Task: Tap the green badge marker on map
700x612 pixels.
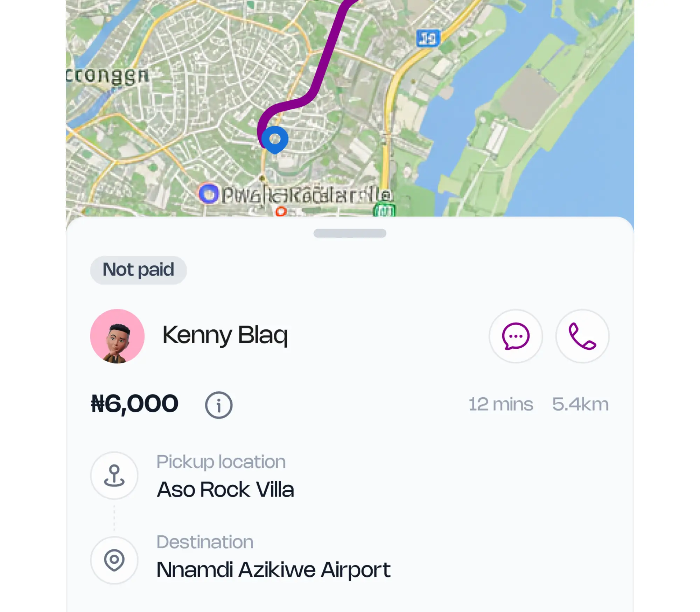Action: [x=384, y=211]
